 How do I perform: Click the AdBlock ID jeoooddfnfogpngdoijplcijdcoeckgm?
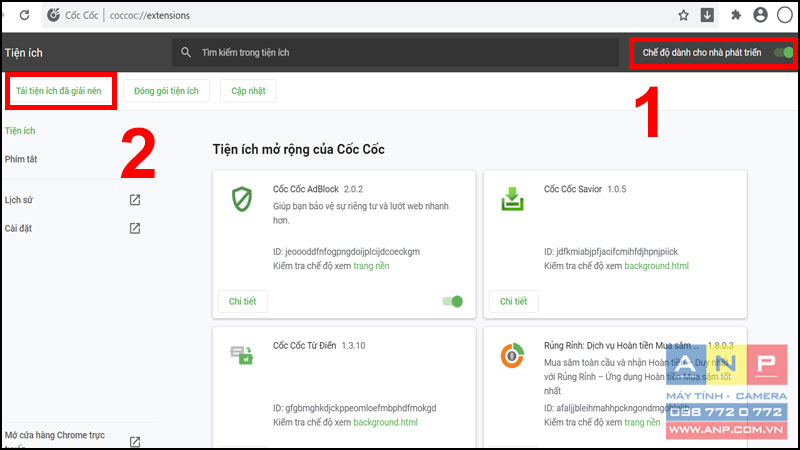(346, 252)
